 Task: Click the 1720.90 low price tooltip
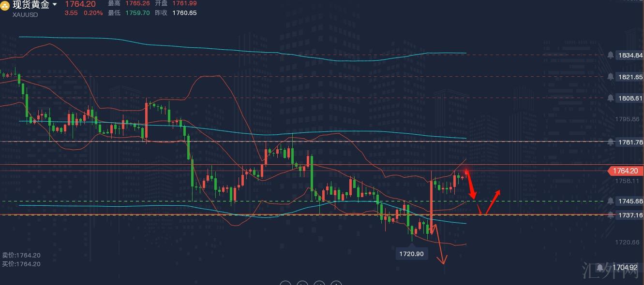(412, 253)
